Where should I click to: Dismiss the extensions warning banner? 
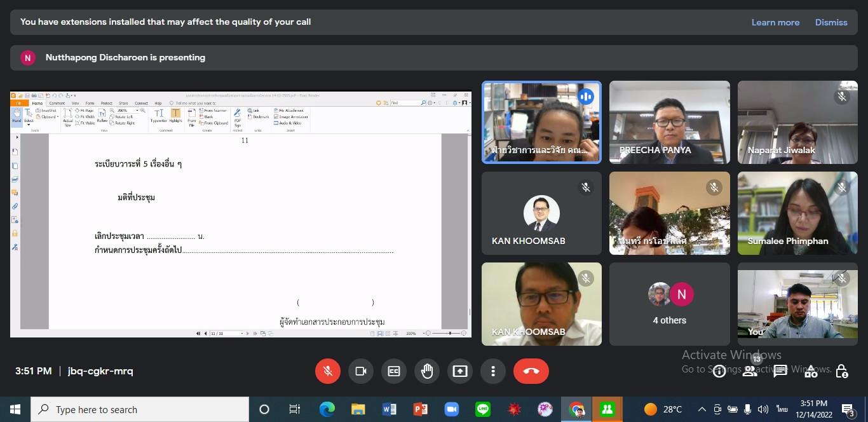831,22
